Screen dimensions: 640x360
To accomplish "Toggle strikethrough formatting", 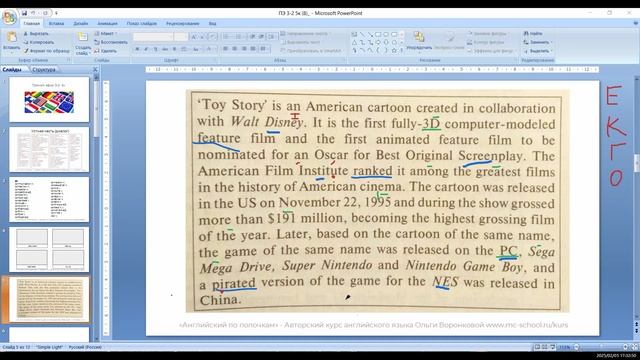I will (165, 49).
